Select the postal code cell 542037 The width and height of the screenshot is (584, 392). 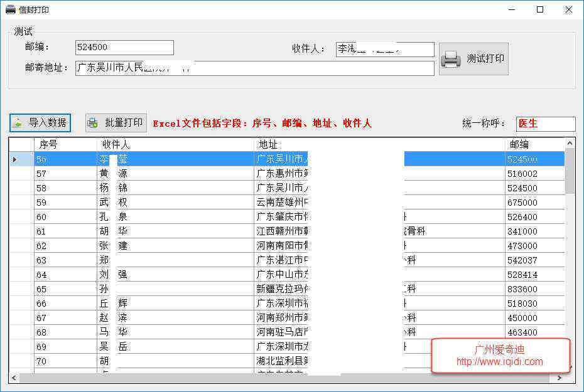[x=535, y=260]
